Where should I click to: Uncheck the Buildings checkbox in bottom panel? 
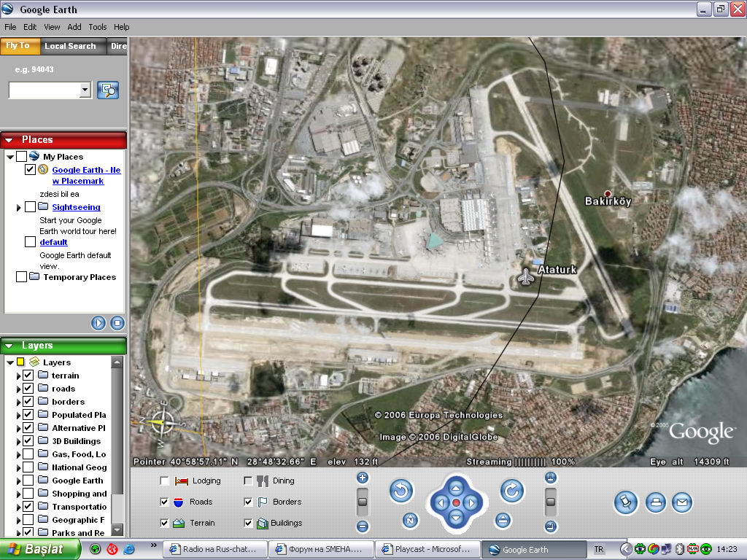coord(248,523)
